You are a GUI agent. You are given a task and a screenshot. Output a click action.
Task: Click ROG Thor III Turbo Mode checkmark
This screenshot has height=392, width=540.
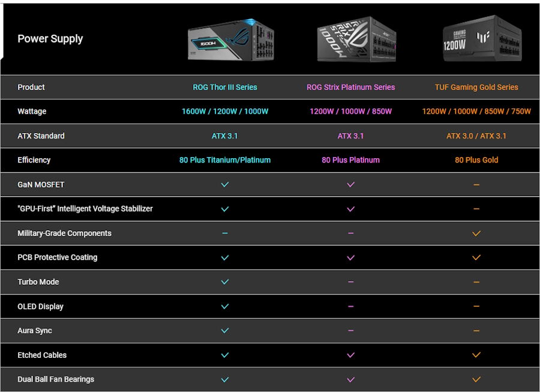pos(225,282)
